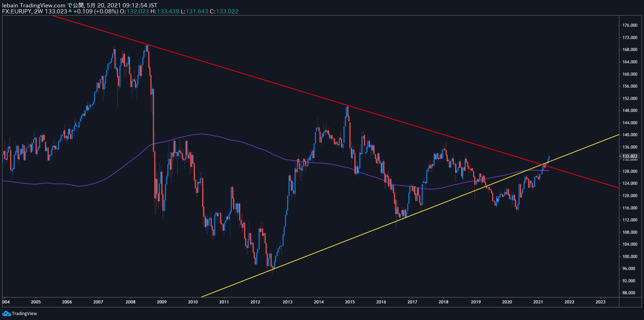Select the current price label 133.022 on axis
The height and width of the screenshot is (320, 644).
click(x=630, y=156)
